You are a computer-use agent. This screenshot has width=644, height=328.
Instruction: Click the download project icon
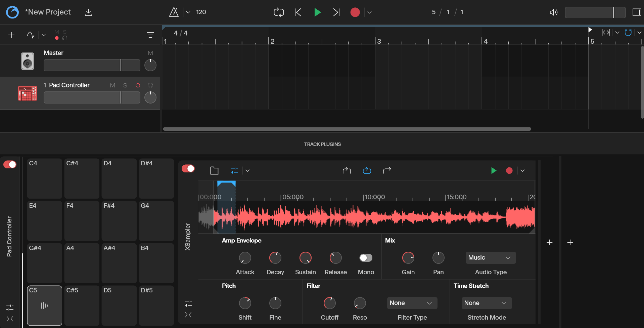pyautogui.click(x=88, y=12)
